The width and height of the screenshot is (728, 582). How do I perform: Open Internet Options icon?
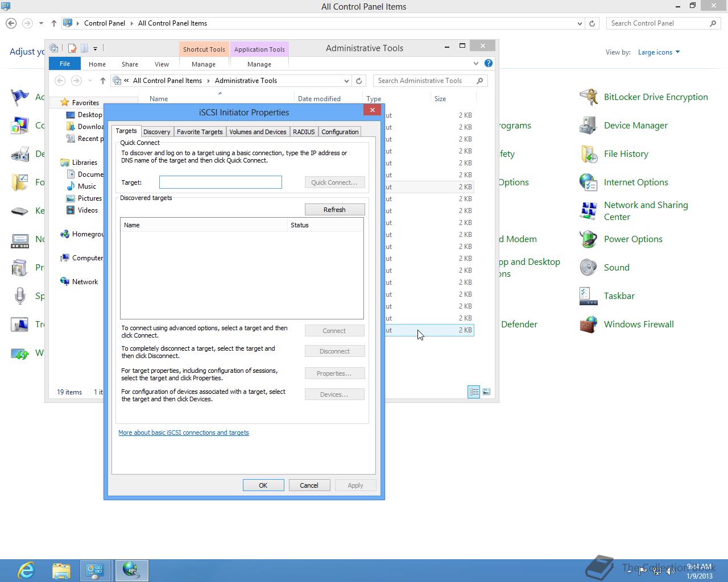click(x=588, y=182)
